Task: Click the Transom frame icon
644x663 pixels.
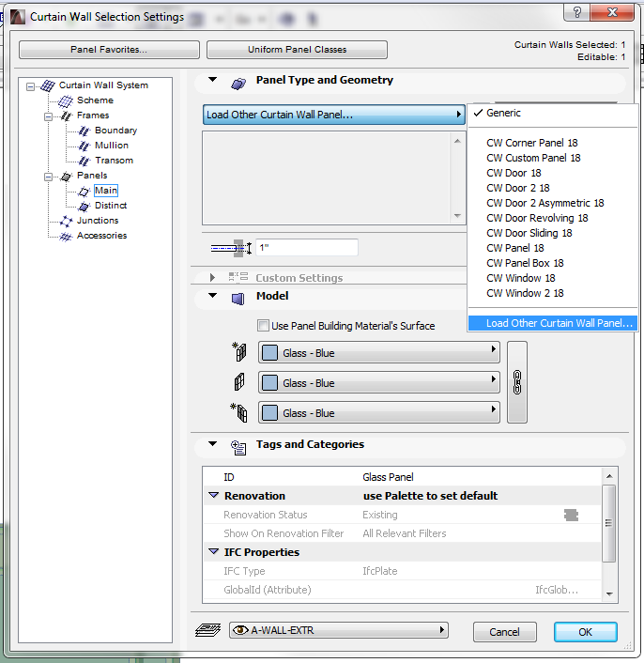Action: (x=84, y=162)
